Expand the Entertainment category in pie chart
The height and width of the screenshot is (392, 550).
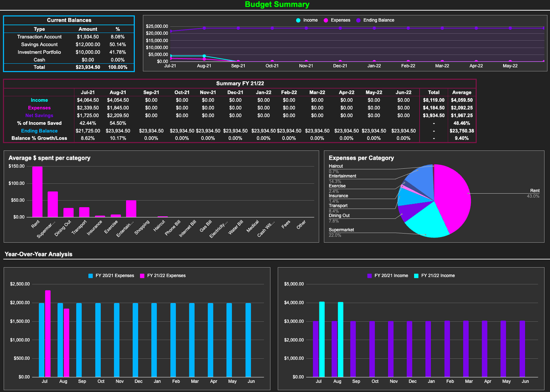point(342,176)
